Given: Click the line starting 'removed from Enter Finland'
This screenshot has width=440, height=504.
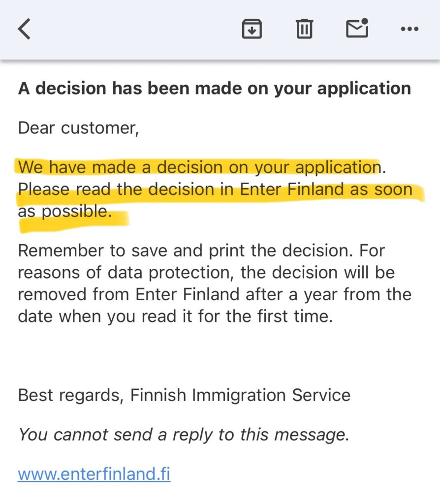Looking at the screenshot, I should tap(215, 294).
